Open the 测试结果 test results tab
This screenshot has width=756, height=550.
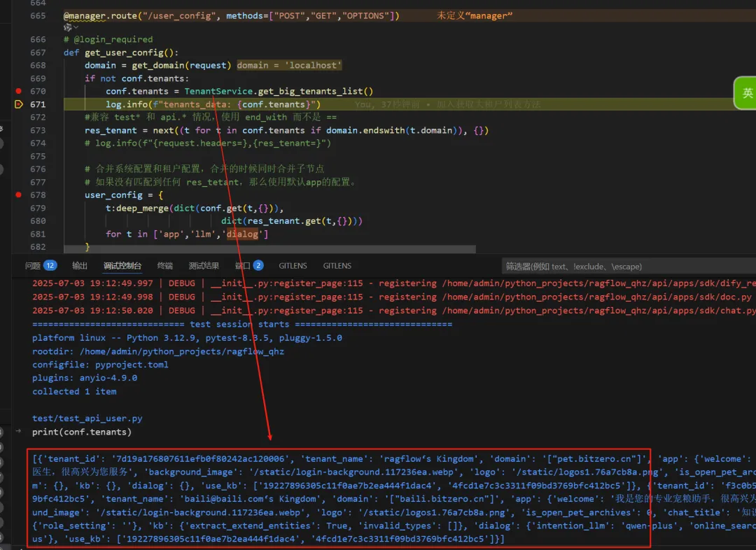click(x=204, y=266)
